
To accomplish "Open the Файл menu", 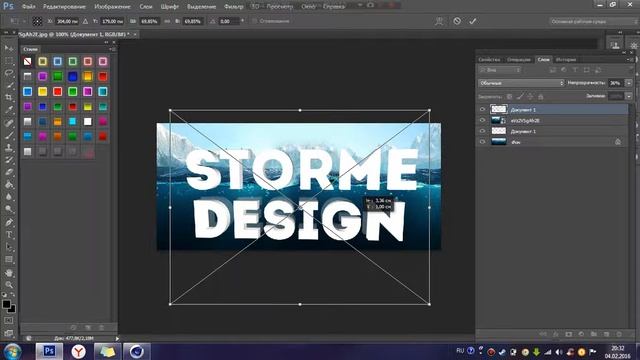I will [x=28, y=7].
